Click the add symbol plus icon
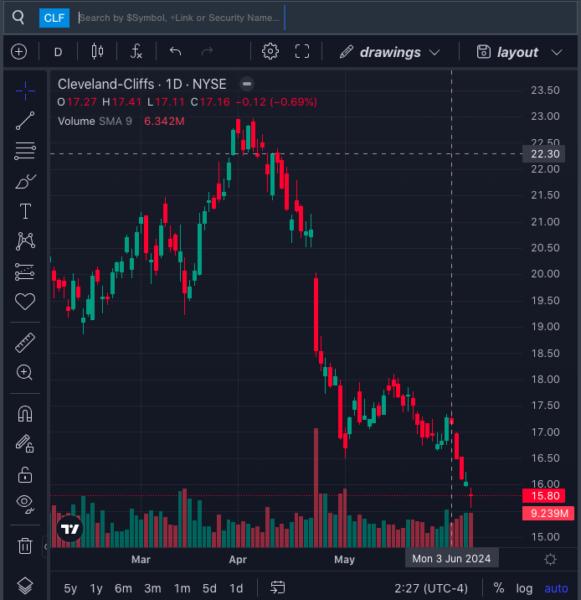 point(19,52)
